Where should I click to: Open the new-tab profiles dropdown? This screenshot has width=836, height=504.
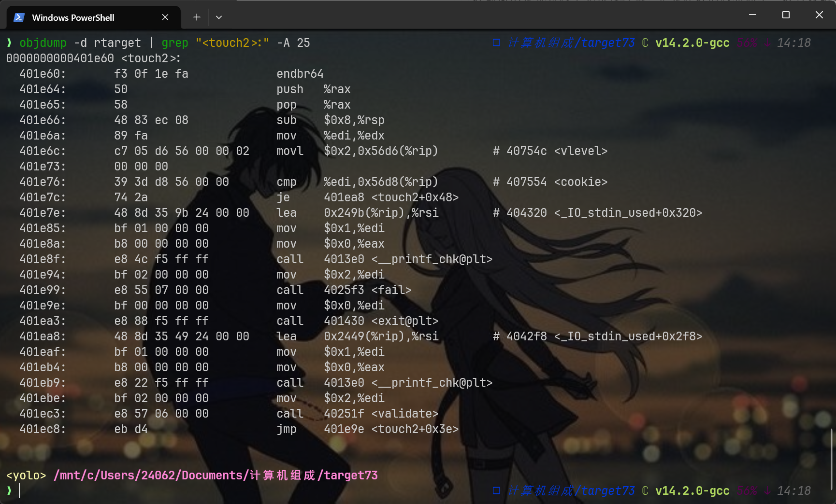coord(219,17)
